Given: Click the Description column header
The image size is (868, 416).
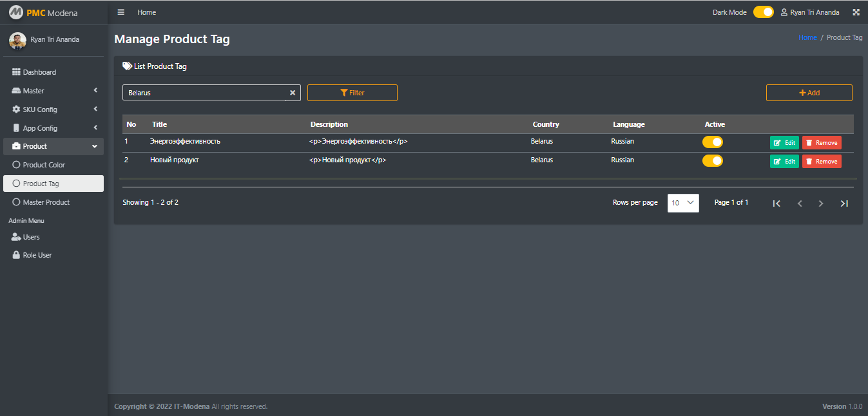Looking at the screenshot, I should (x=329, y=124).
